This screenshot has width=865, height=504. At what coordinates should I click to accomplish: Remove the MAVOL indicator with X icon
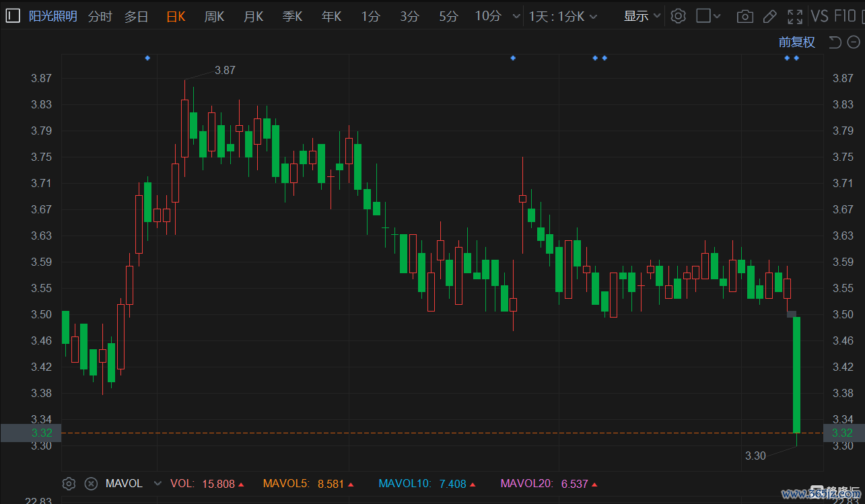[91, 483]
